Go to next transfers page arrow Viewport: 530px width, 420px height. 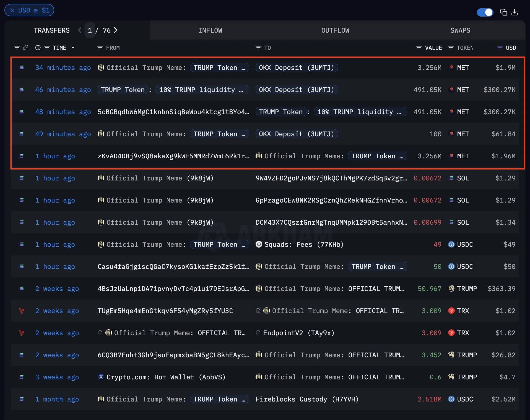click(116, 30)
